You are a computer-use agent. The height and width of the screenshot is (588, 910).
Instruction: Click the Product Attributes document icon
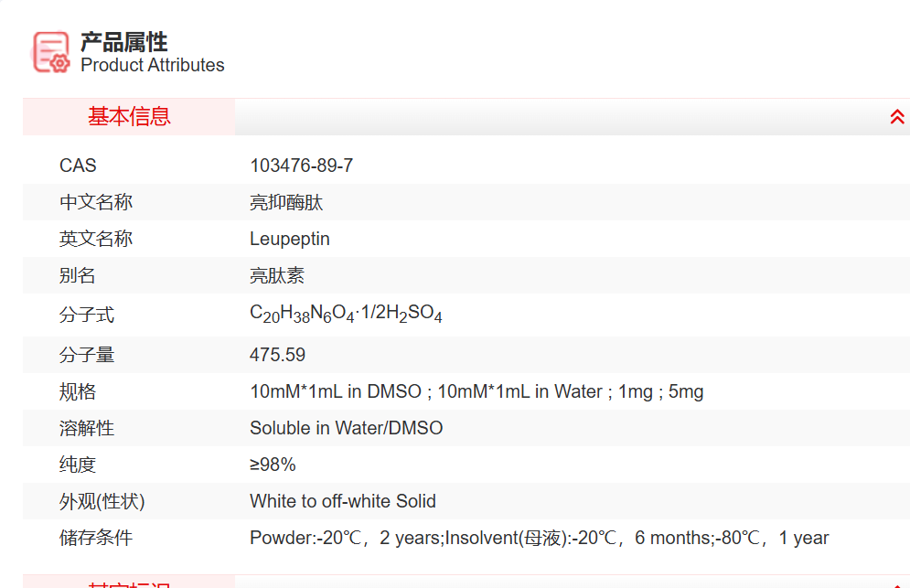click(51, 52)
